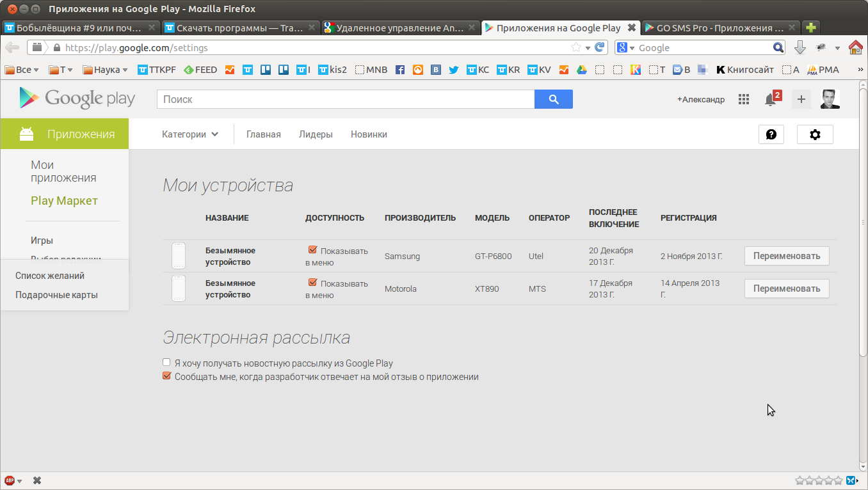Image resolution: width=868 pixels, height=490 pixels.
Task: Open the Книгосайт bookmark
Action: [x=744, y=70]
